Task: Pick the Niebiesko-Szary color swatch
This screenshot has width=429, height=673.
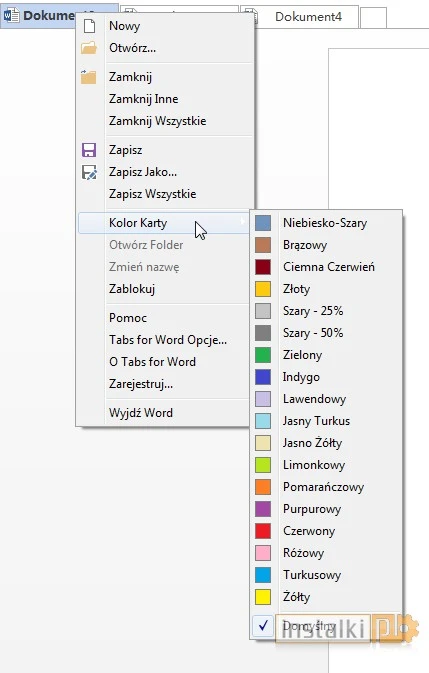Action: point(263,223)
